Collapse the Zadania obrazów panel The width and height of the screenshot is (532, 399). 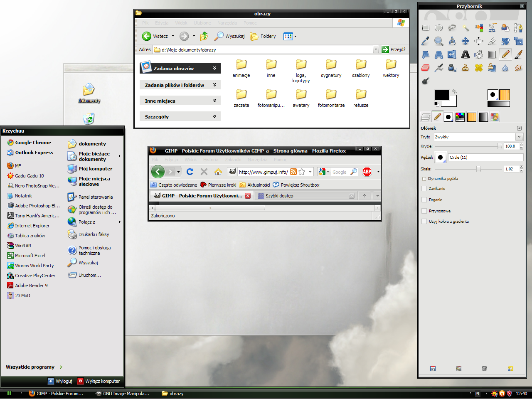coord(214,69)
